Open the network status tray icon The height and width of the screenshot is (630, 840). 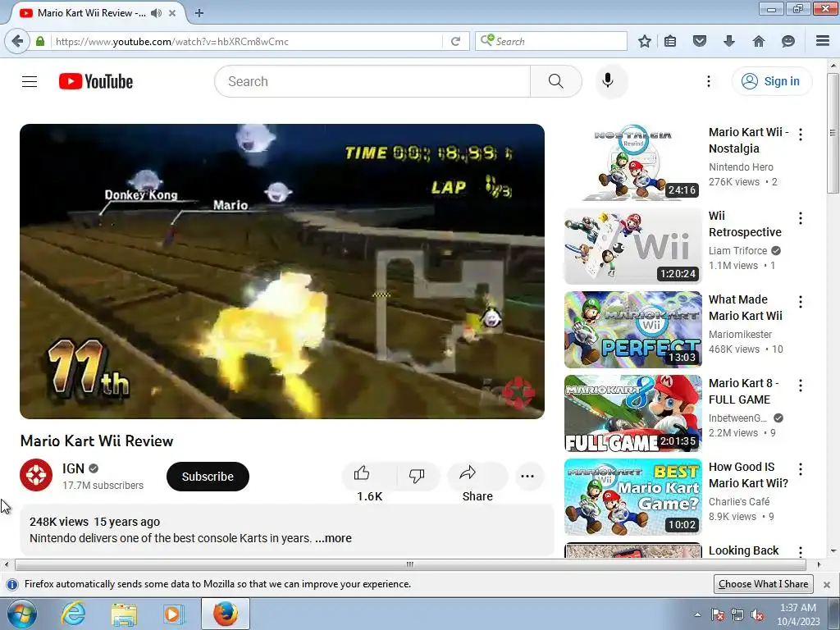pos(737,615)
